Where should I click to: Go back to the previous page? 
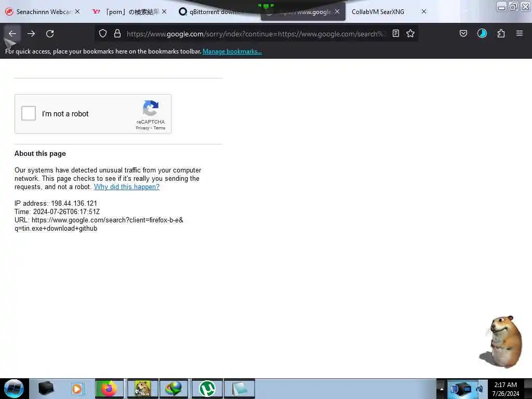tap(12, 34)
